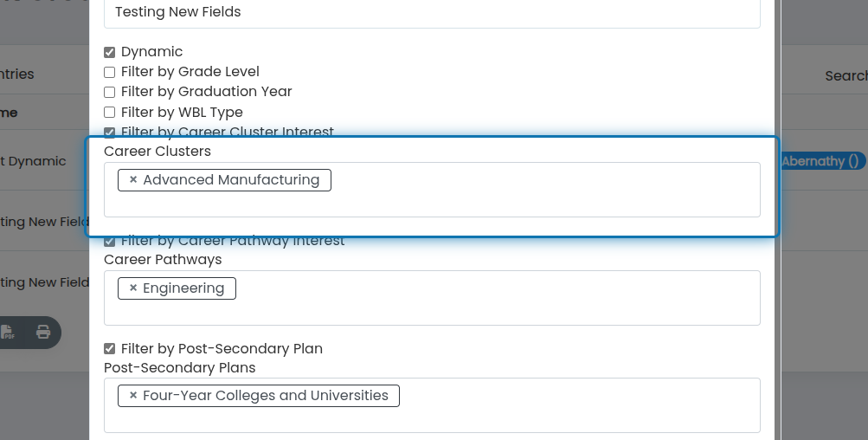868x440 pixels.
Task: Toggle Filter by Career Pathway Interest
Action: point(110,241)
